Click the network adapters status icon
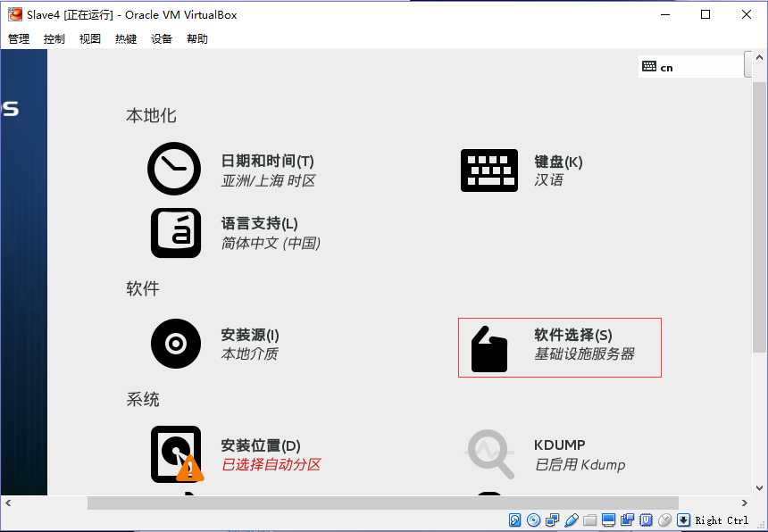This screenshot has height=532, width=768. click(552, 520)
